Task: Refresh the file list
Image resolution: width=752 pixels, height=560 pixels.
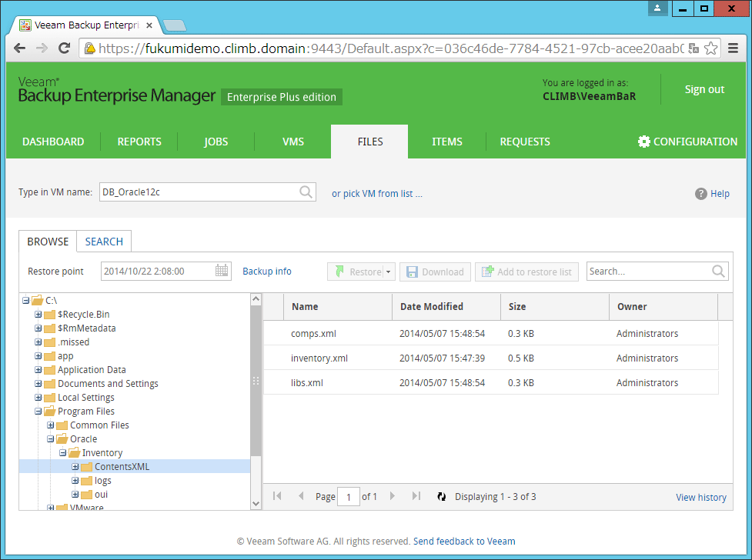Action: (442, 497)
